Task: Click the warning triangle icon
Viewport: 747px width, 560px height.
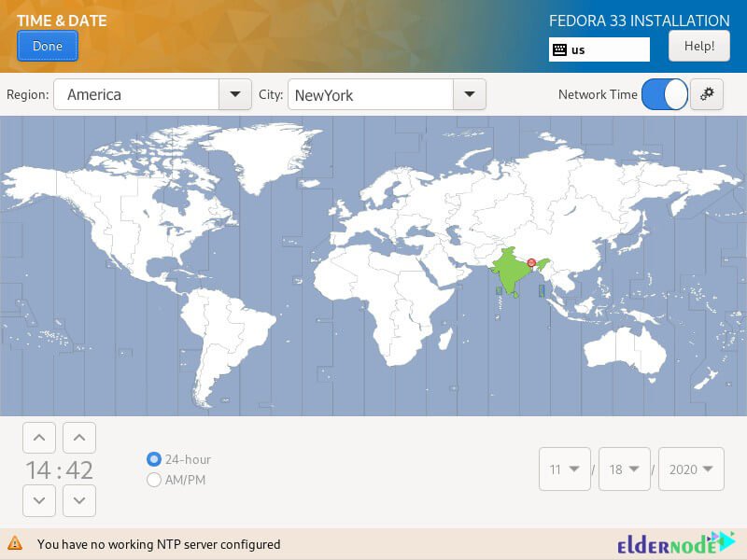Action: click(15, 543)
